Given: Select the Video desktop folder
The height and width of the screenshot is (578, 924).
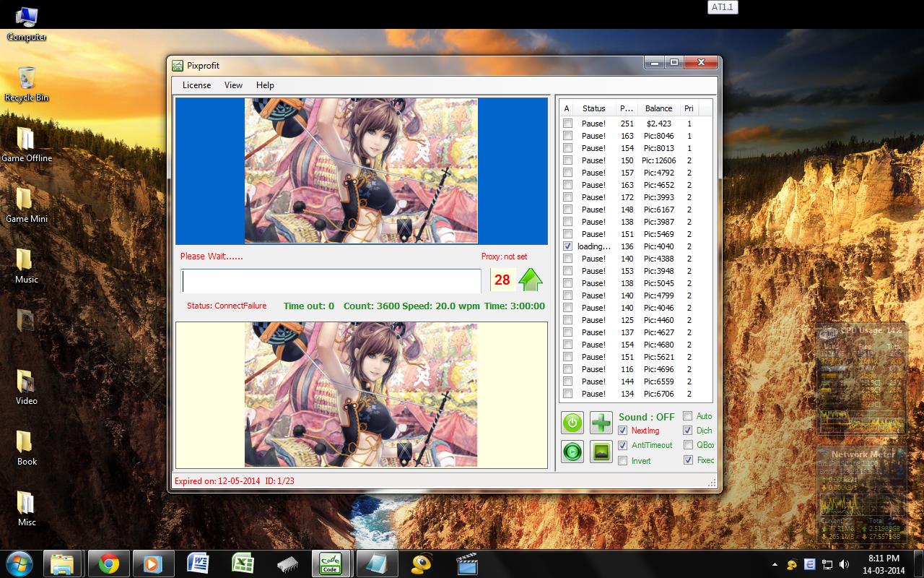Looking at the screenshot, I should 27,388.
